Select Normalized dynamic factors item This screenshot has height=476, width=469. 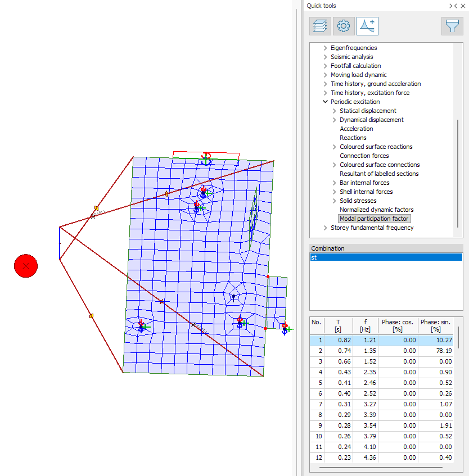tap(376, 210)
